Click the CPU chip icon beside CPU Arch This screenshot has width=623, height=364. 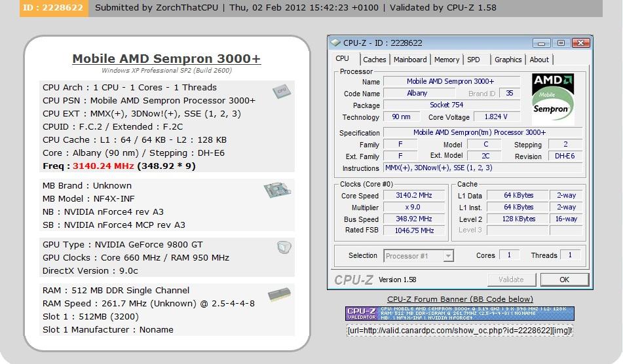pyautogui.click(x=282, y=91)
